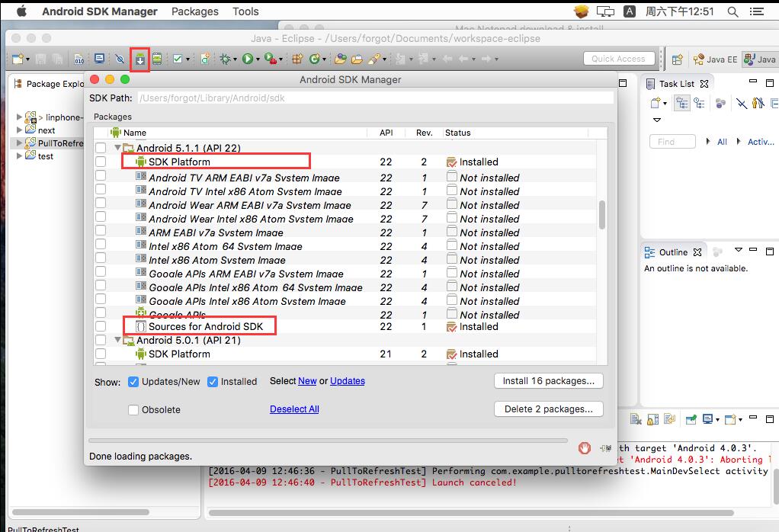This screenshot has width=779, height=532.
Task: Check the Android 5.1.1 (API 22) group checkbox
Action: pos(101,148)
